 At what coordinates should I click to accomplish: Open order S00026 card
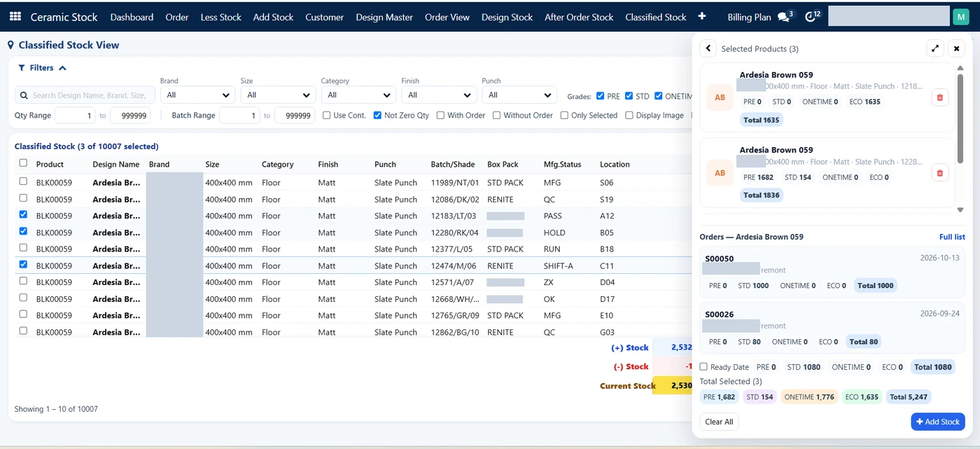coord(832,329)
